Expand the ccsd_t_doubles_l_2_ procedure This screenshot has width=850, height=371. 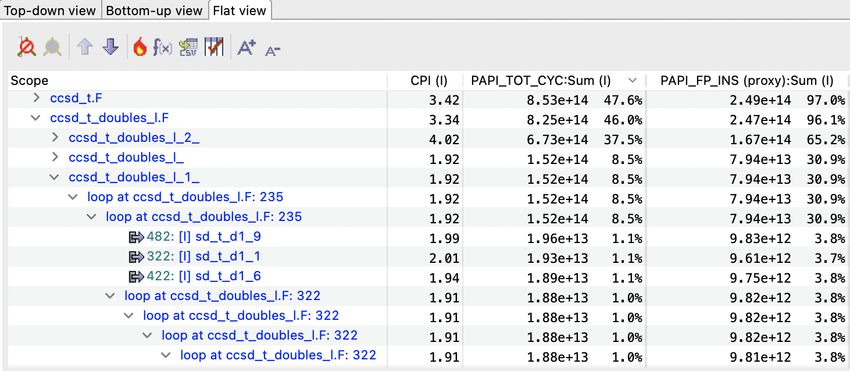click(x=54, y=138)
